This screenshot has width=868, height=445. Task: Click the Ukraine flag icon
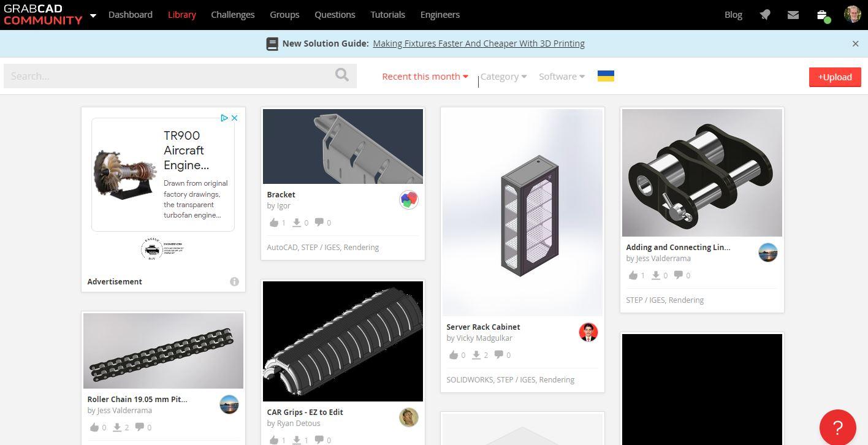(606, 76)
